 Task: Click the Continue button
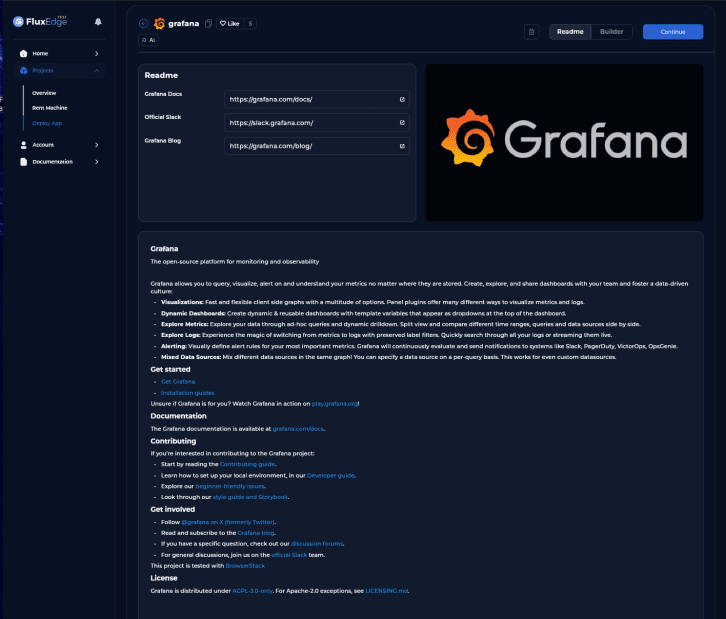(673, 32)
